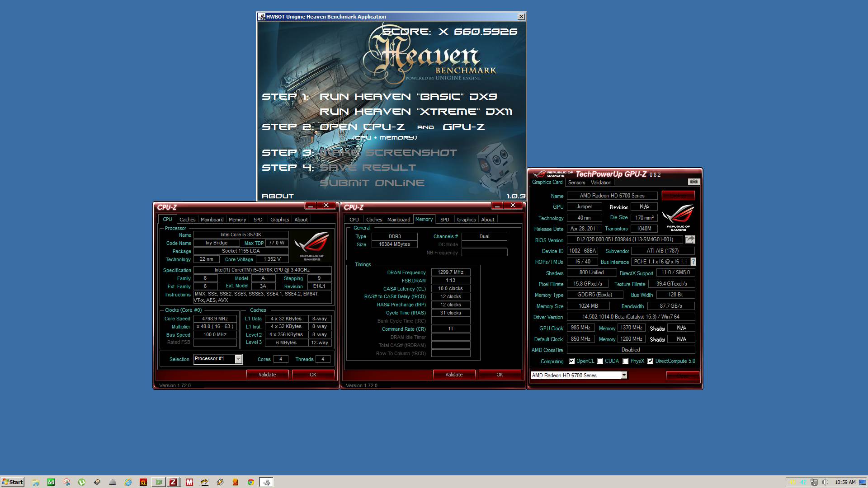
Task: Click the BIOS save/share icon in GPU-Z
Action: tap(690, 239)
